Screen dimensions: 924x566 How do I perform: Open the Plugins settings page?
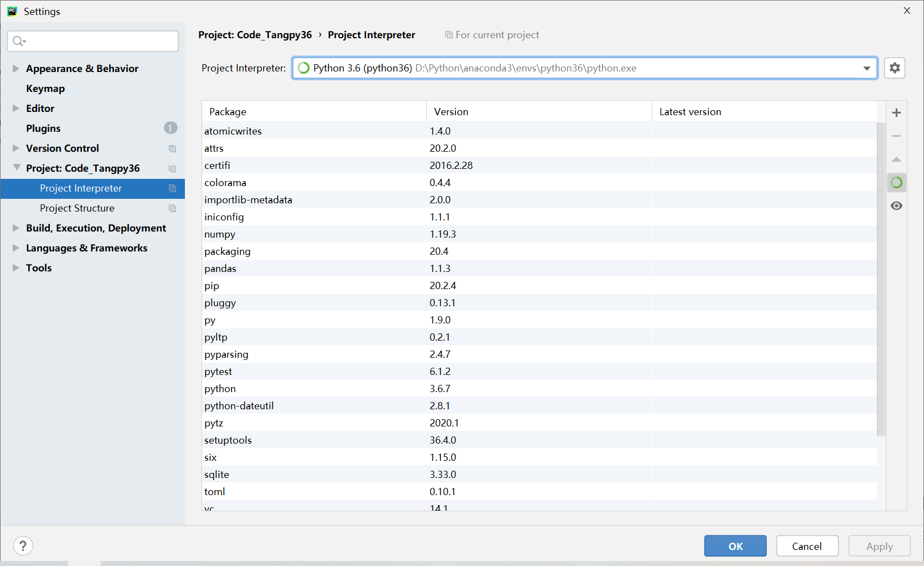click(43, 128)
